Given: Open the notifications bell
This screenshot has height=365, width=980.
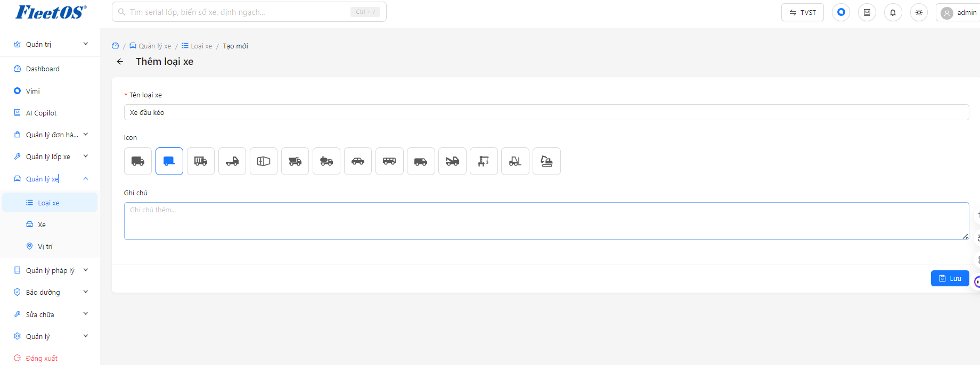Looking at the screenshot, I should coord(893,12).
